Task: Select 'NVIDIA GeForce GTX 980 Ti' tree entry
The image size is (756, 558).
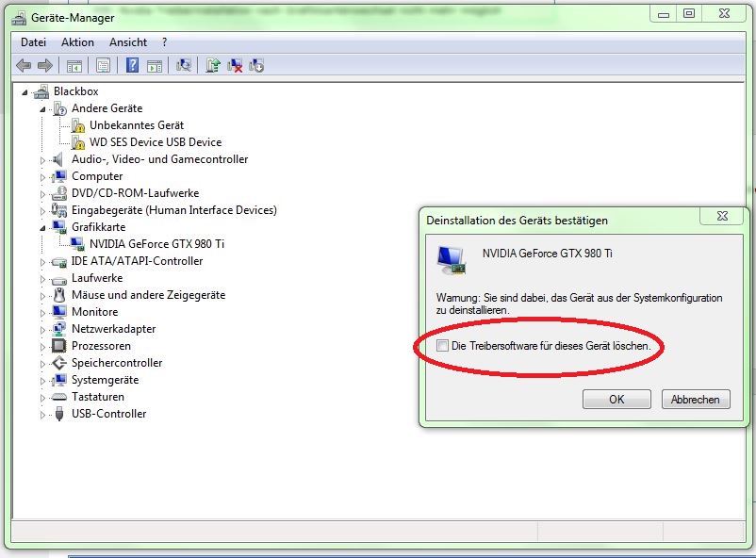Action: pos(156,244)
